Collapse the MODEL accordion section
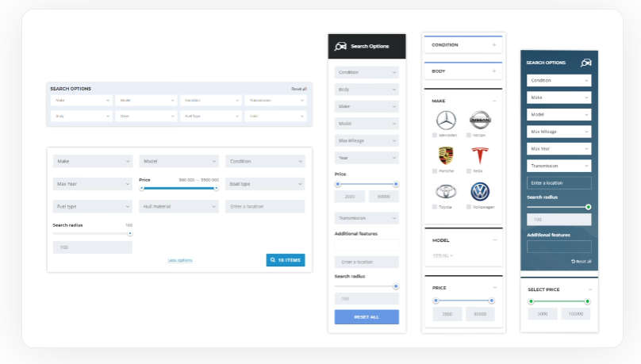 495,240
